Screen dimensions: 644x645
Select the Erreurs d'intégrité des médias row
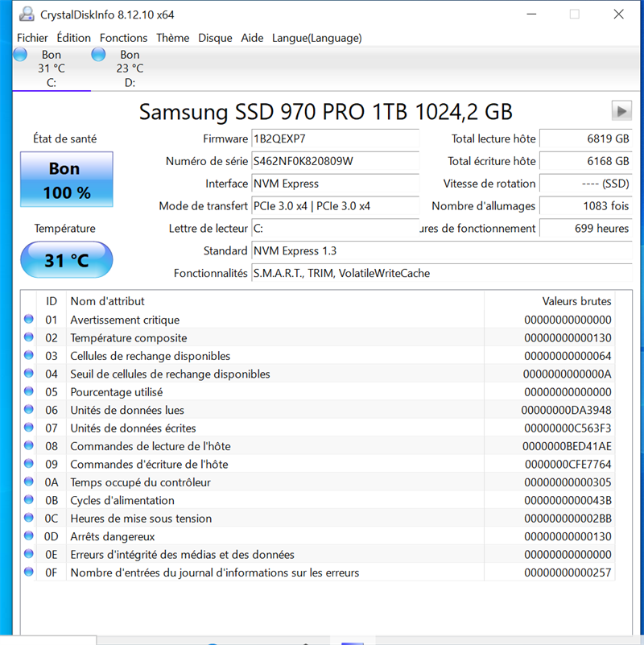318,555
